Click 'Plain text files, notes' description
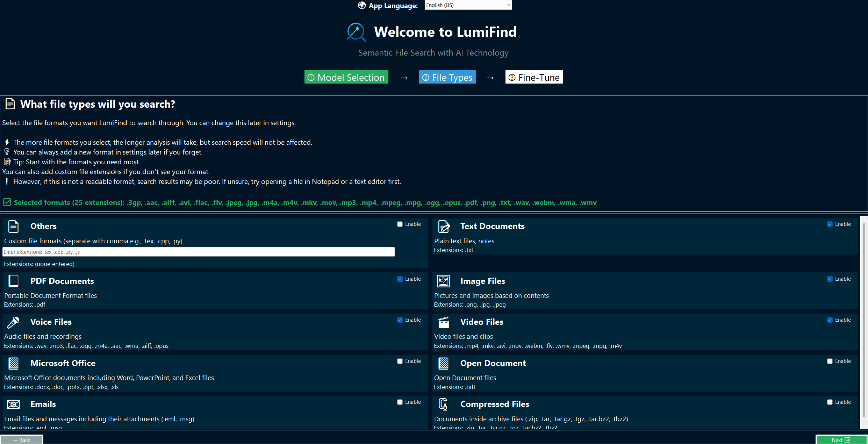 [x=464, y=241]
